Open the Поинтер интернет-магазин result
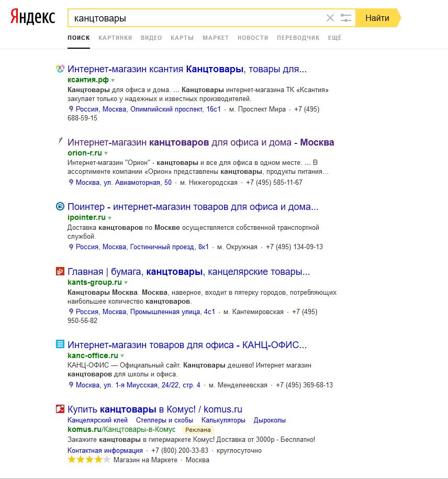 point(193,207)
